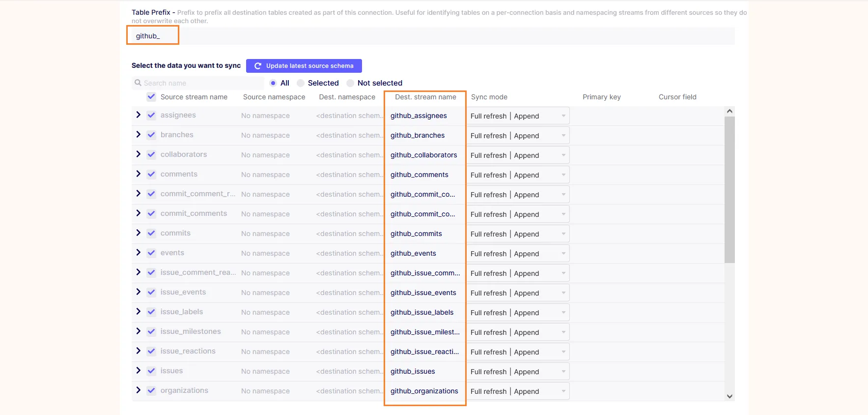This screenshot has width=868, height=415.
Task: Expand the issue_labels stream row
Action: [x=138, y=311]
